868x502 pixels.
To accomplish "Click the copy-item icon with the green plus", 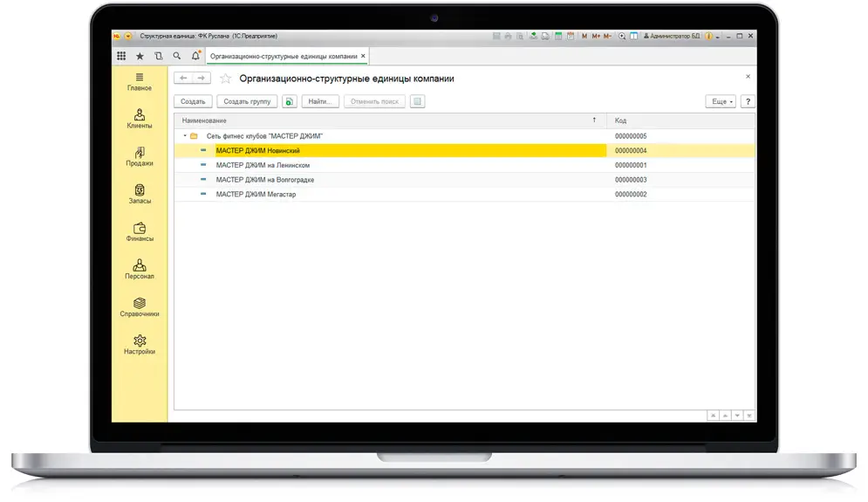I will coord(290,101).
